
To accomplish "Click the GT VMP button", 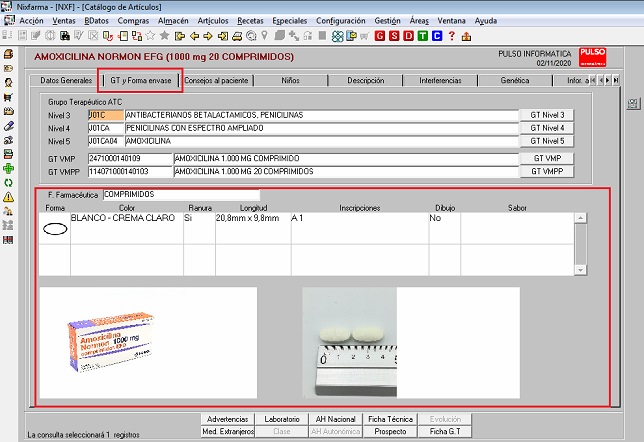I will 547,158.
